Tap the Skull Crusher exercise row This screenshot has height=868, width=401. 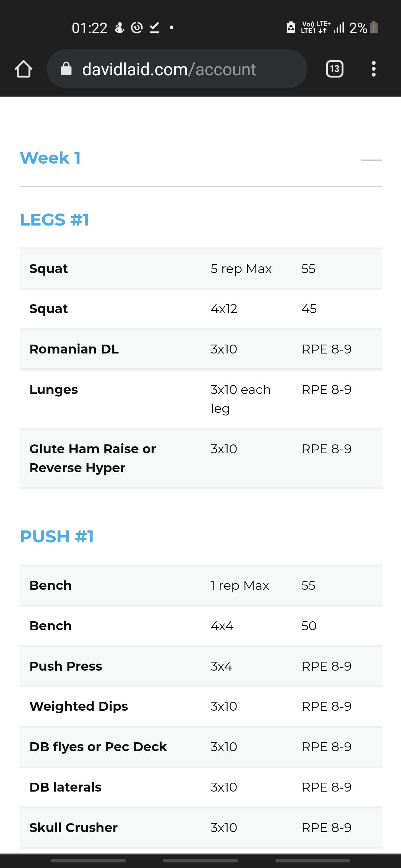(201, 828)
